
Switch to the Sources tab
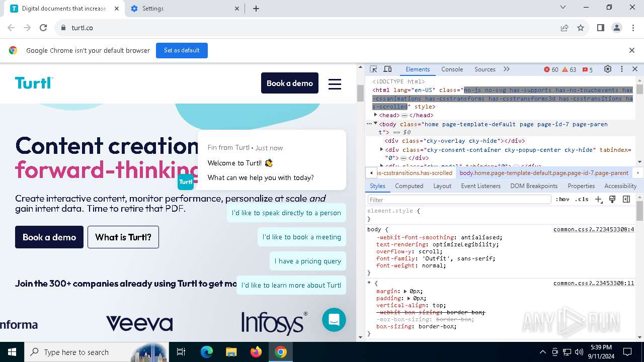[485, 69]
